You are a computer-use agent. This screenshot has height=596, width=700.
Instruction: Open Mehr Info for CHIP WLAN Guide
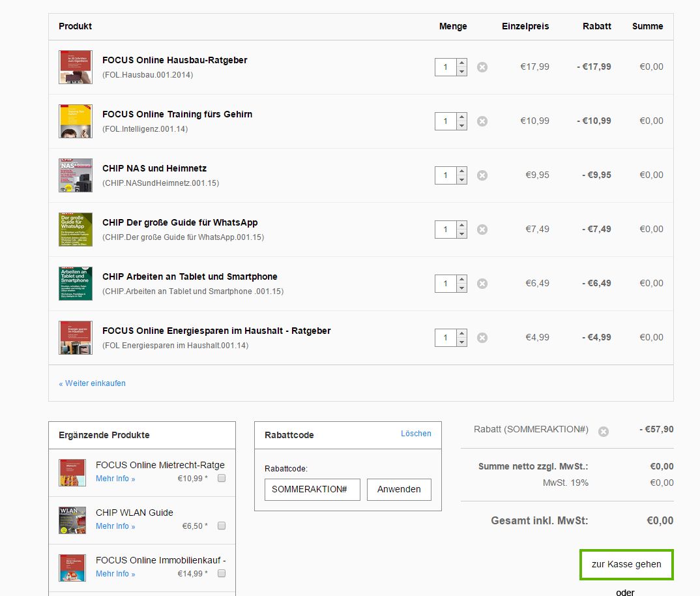(x=115, y=526)
